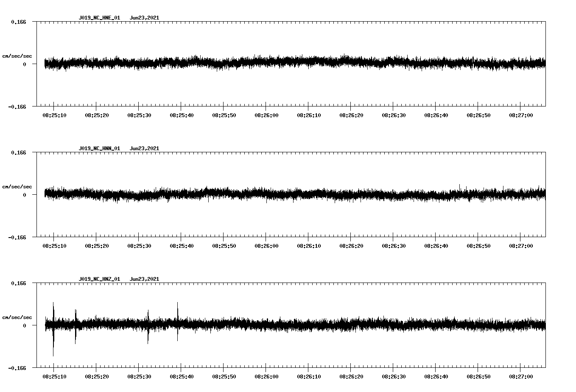Viewport: 576px width, 392px height.
Task: Click the J019_NC_HNE_01 channel title
Action: coord(99,18)
